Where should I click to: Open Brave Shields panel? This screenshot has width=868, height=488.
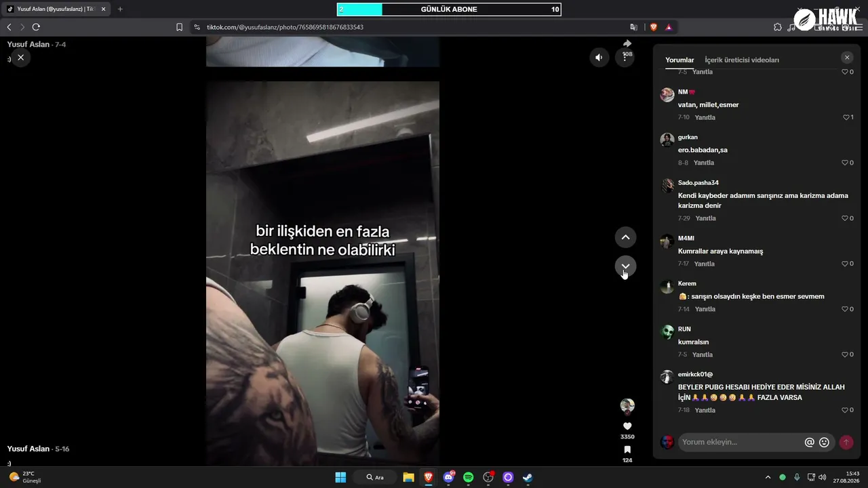coord(654,27)
